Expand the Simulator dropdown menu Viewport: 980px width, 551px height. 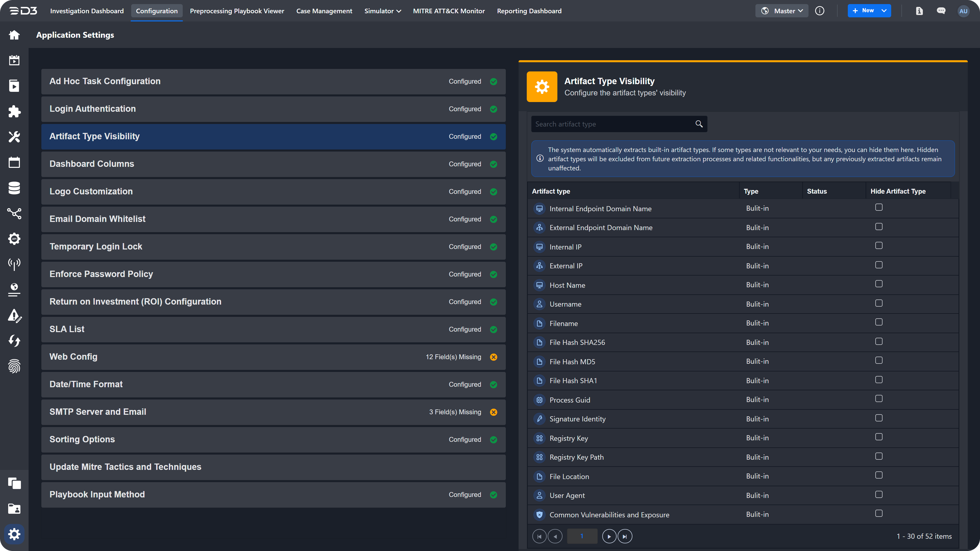(x=382, y=11)
